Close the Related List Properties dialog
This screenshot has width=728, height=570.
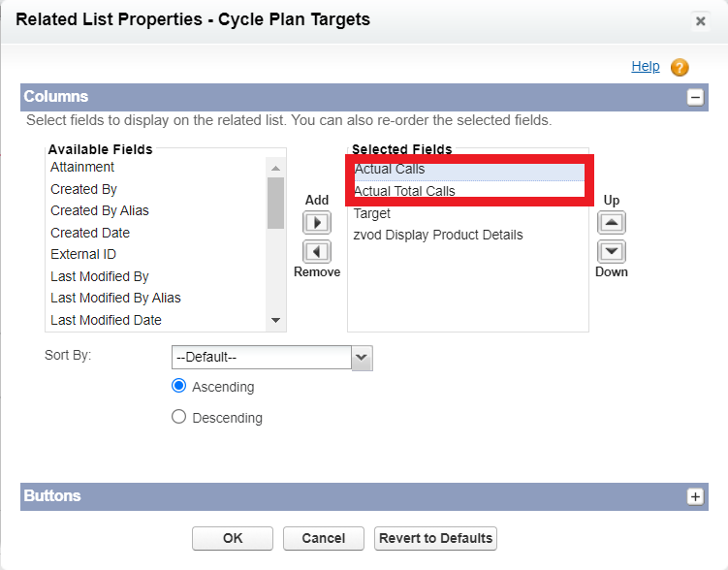click(700, 21)
